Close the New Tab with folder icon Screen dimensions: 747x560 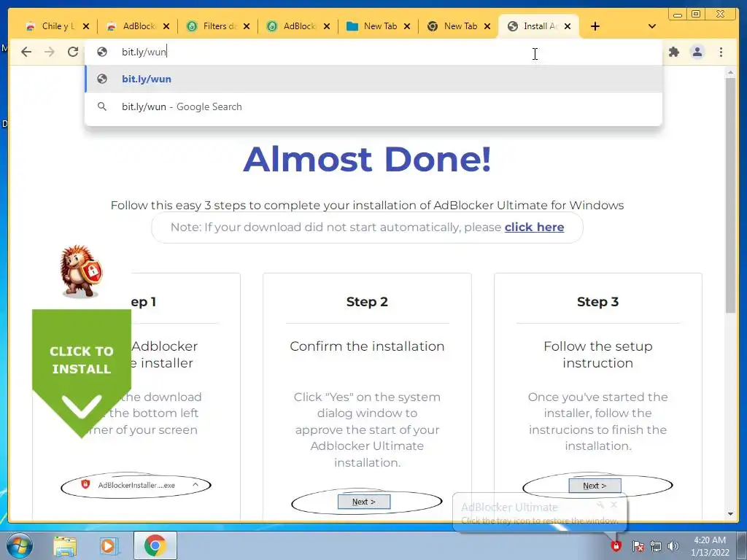pyautogui.click(x=407, y=26)
